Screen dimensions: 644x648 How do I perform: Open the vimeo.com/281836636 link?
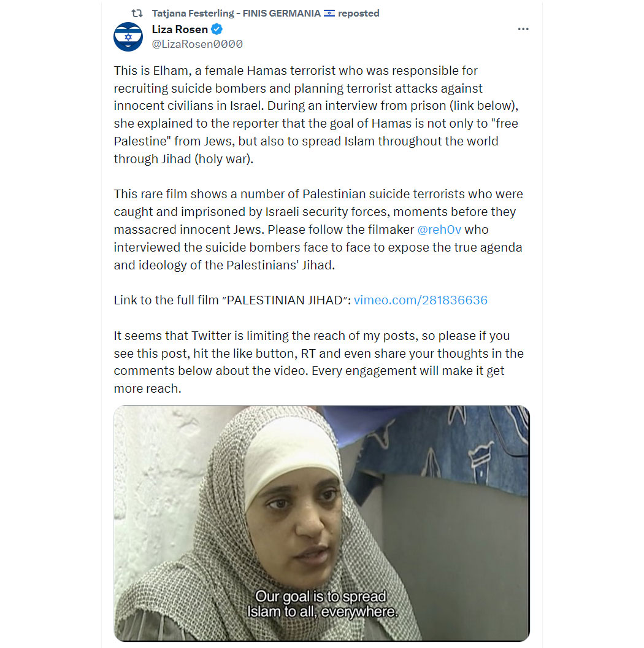pos(421,300)
